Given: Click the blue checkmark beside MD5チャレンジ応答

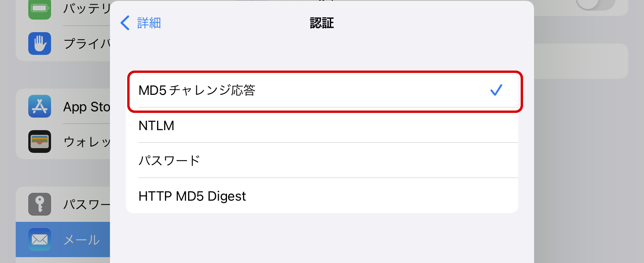Looking at the screenshot, I should point(496,90).
